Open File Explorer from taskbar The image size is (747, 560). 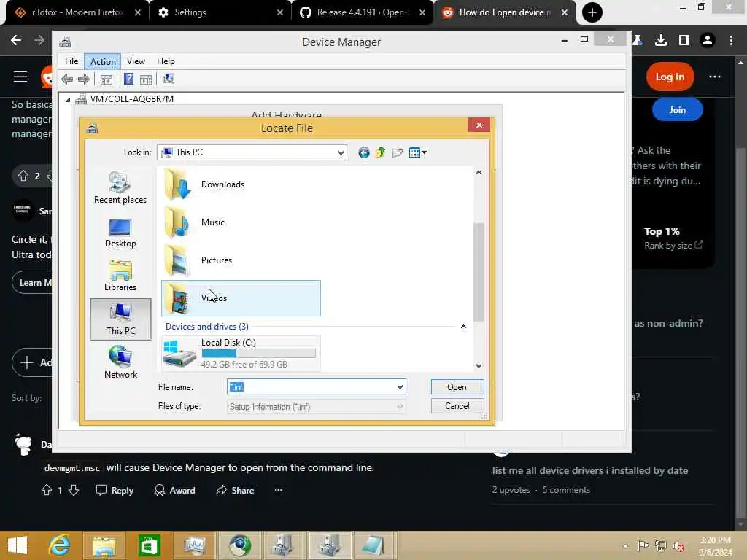coord(104,545)
